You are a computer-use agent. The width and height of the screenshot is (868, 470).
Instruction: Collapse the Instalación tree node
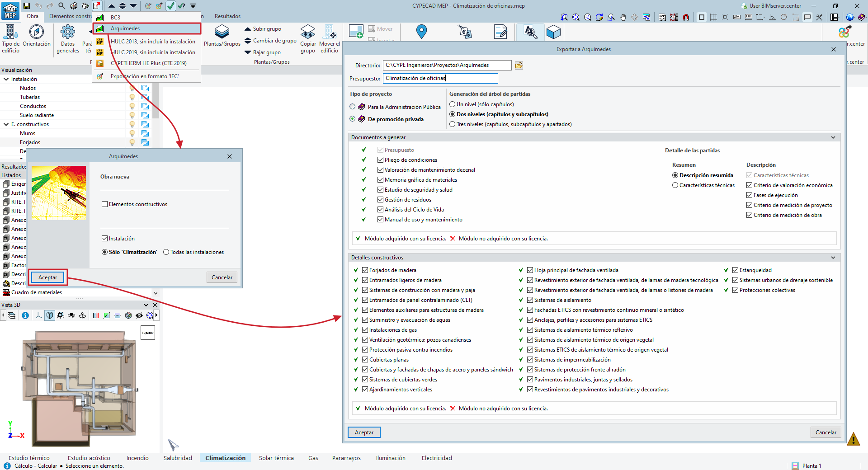(6, 79)
